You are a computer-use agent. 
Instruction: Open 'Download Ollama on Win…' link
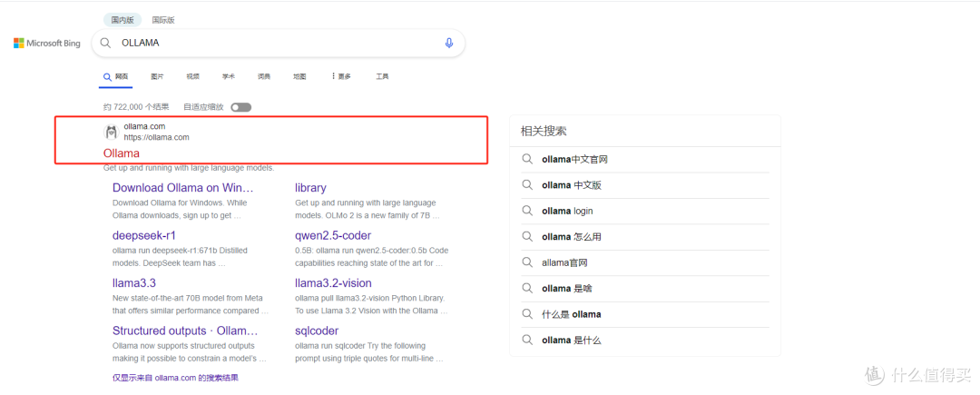(x=183, y=187)
